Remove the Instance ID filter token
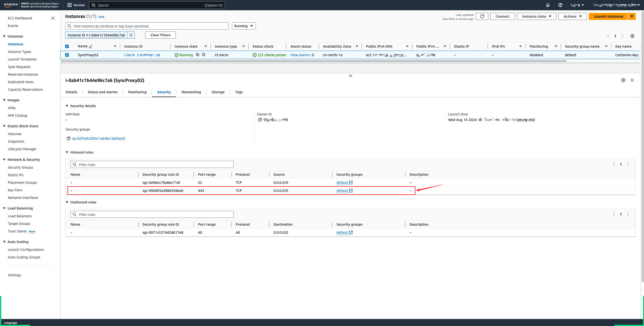Image resolution: width=644 pixels, height=326 pixels. (131, 35)
